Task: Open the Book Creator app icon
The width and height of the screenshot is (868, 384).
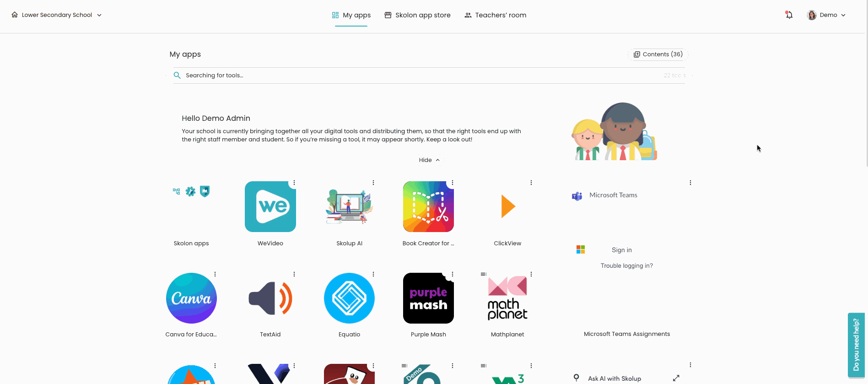Action: [428, 206]
